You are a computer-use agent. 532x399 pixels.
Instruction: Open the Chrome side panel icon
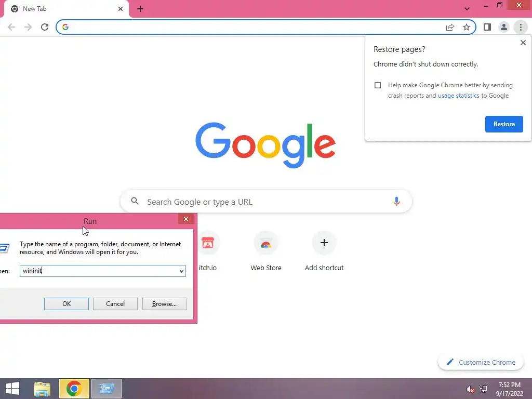pyautogui.click(x=487, y=27)
